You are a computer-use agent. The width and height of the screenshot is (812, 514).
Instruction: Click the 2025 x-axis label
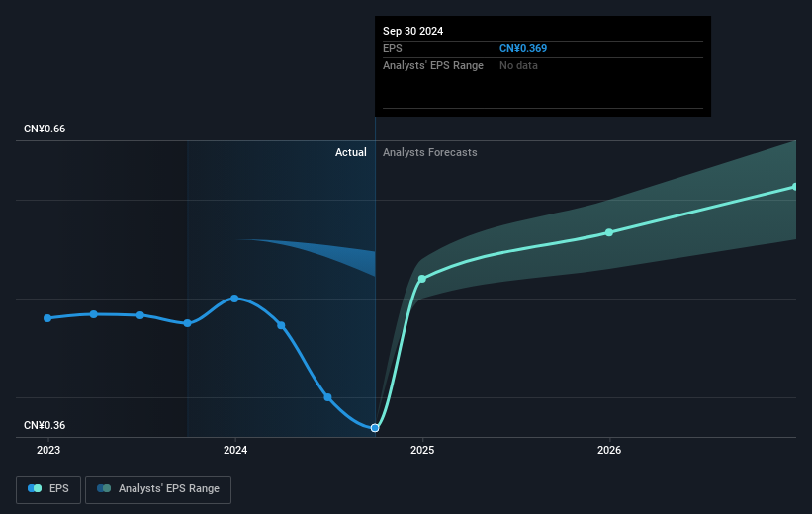click(x=422, y=451)
